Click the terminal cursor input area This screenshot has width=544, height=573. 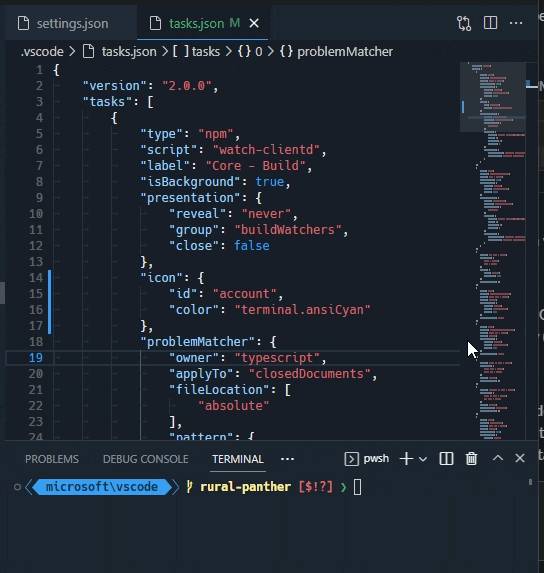click(358, 487)
